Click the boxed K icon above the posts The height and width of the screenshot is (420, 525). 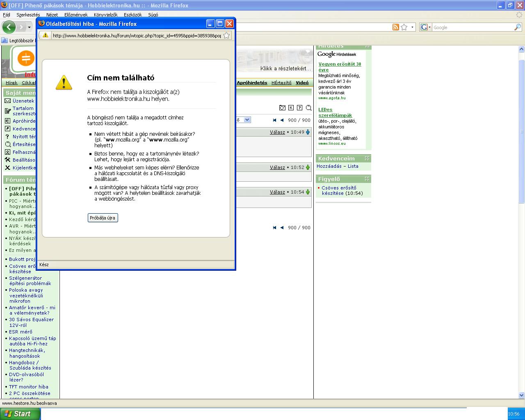point(291,108)
